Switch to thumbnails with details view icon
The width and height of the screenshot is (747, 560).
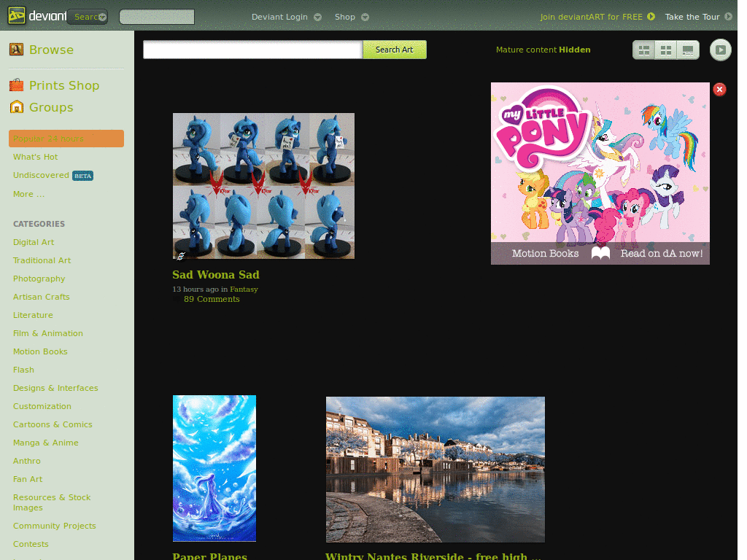tap(643, 50)
